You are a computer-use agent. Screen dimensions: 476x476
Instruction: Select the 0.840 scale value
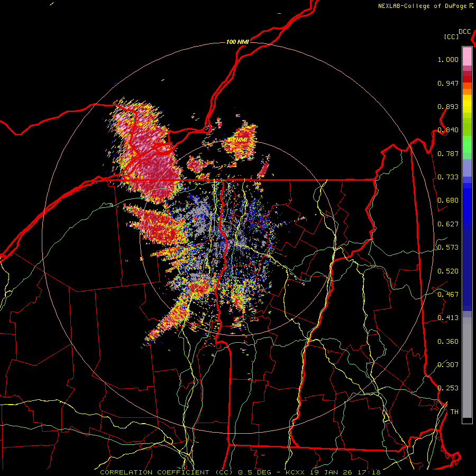[x=448, y=130]
